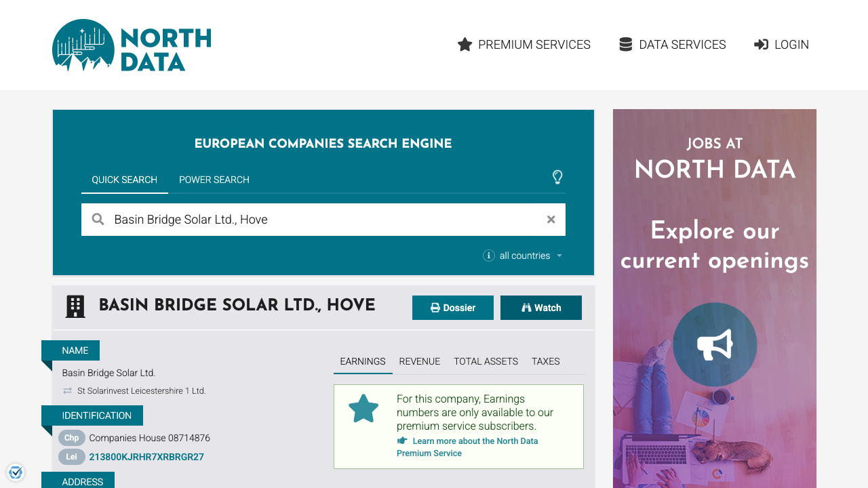The image size is (868, 488).
Task: Select the Premium Services star icon
Action: [465, 44]
